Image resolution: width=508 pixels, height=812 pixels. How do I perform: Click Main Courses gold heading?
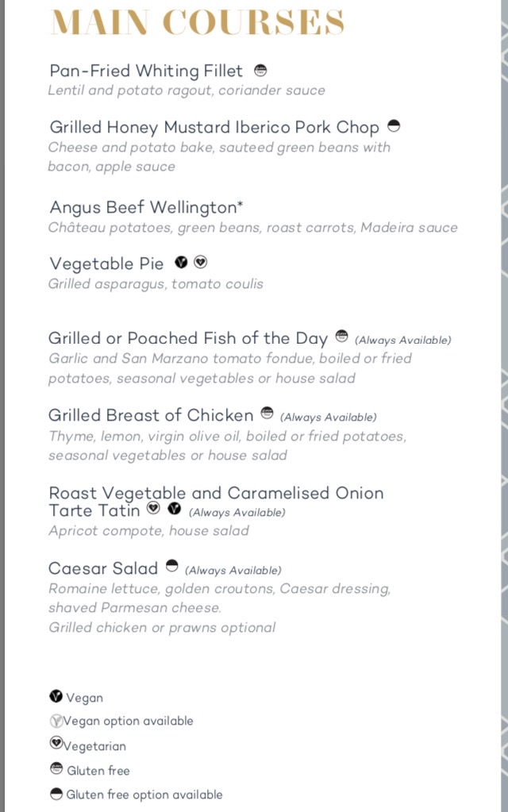click(x=198, y=21)
